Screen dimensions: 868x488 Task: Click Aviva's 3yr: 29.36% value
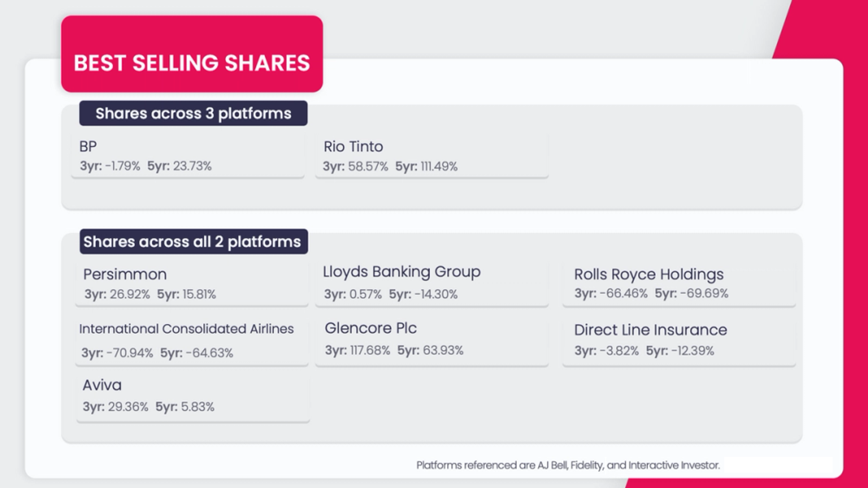tap(115, 407)
